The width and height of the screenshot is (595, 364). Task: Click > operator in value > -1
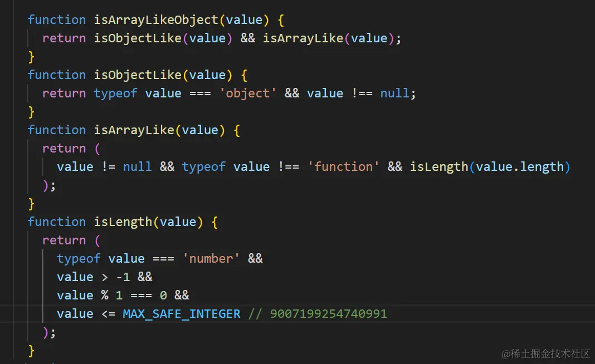coord(105,277)
